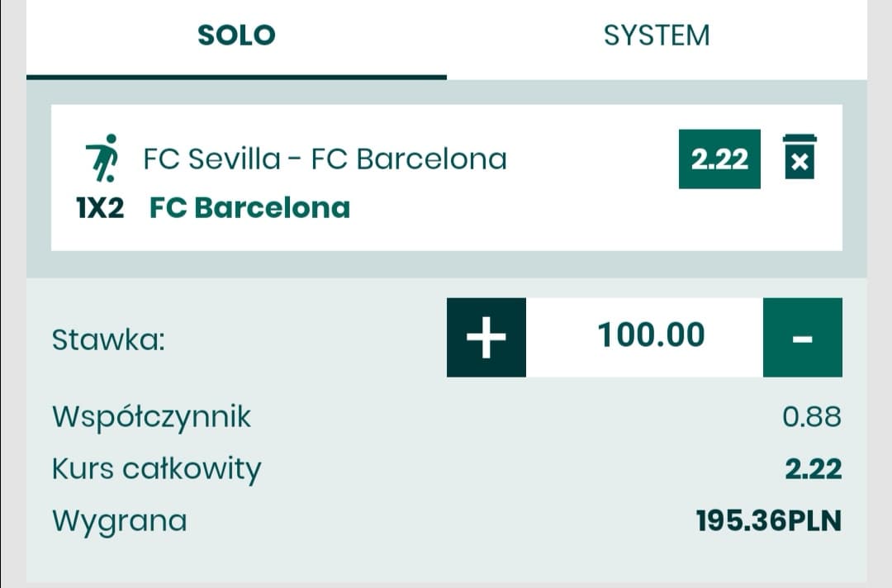Tap the green 2.22 odds badge
892x588 pixels.
click(719, 159)
